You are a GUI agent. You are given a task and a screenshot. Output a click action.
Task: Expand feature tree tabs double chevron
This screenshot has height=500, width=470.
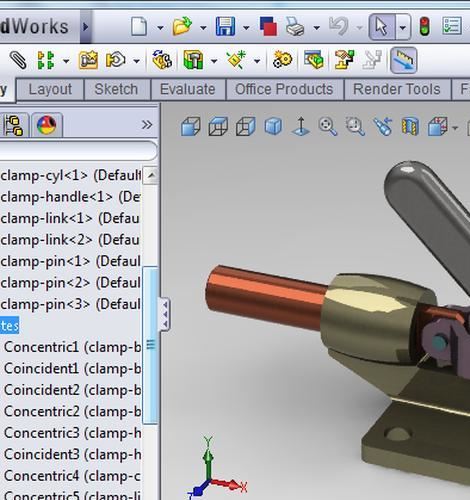coord(147,125)
